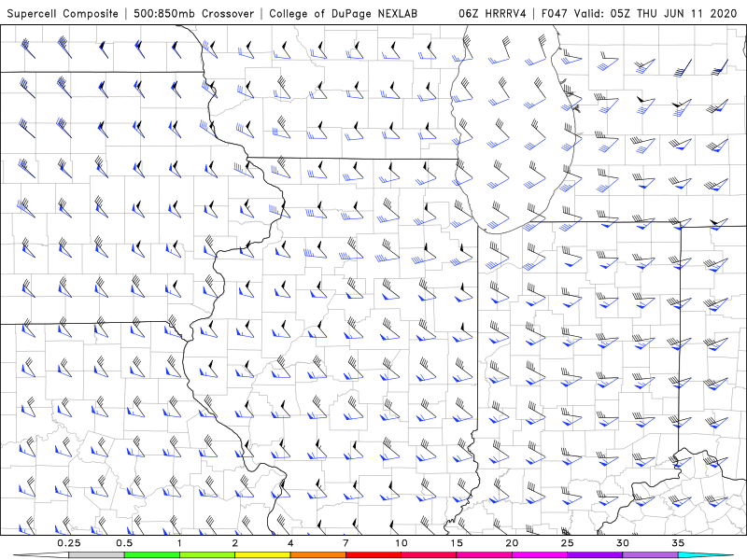This screenshot has height=560, width=747.
Task: Click the lavender swatch between 30 and 35
Action: click(650, 555)
